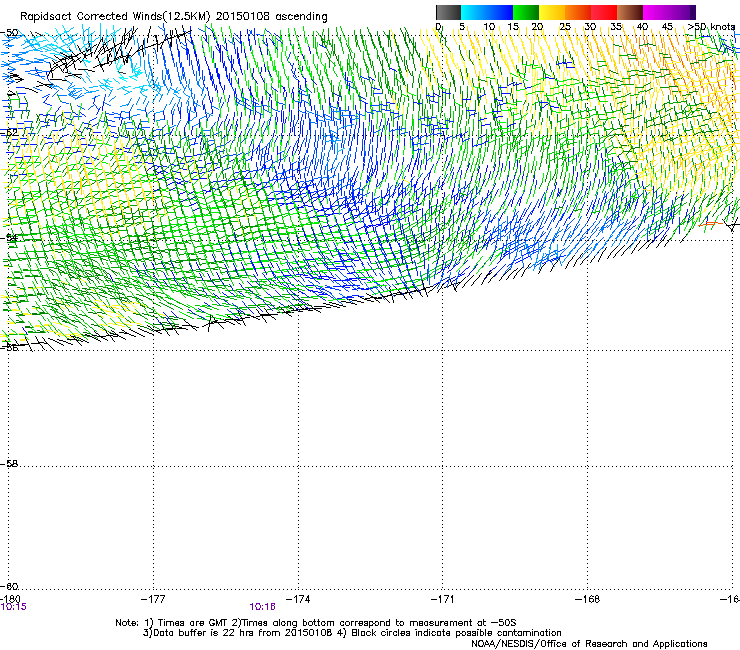Viewport: 740px width, 650px height.
Task: Click the '>50 knots' scale label
Action: coord(711,27)
